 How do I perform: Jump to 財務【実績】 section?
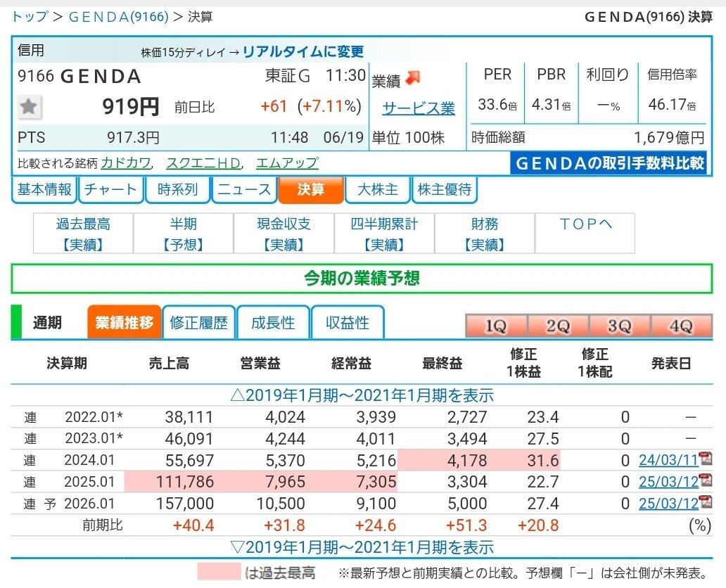(485, 234)
